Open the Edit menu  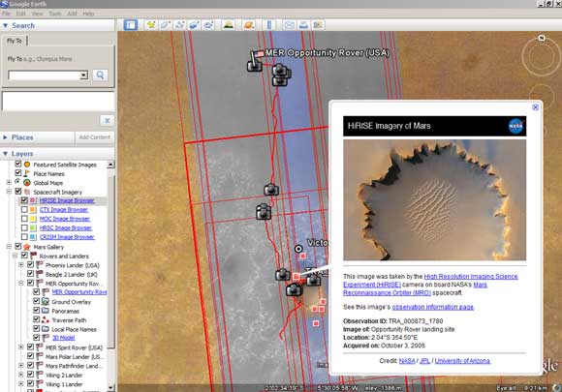[20, 14]
